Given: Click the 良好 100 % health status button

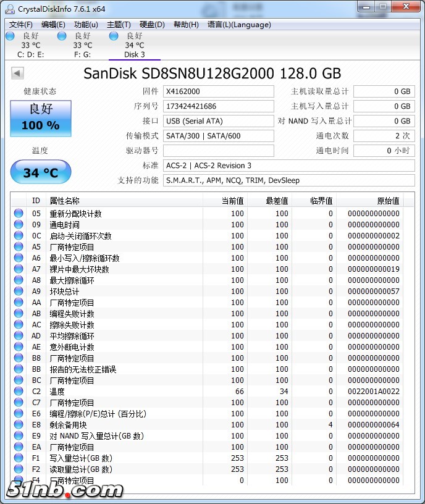Looking at the screenshot, I should coord(41,119).
